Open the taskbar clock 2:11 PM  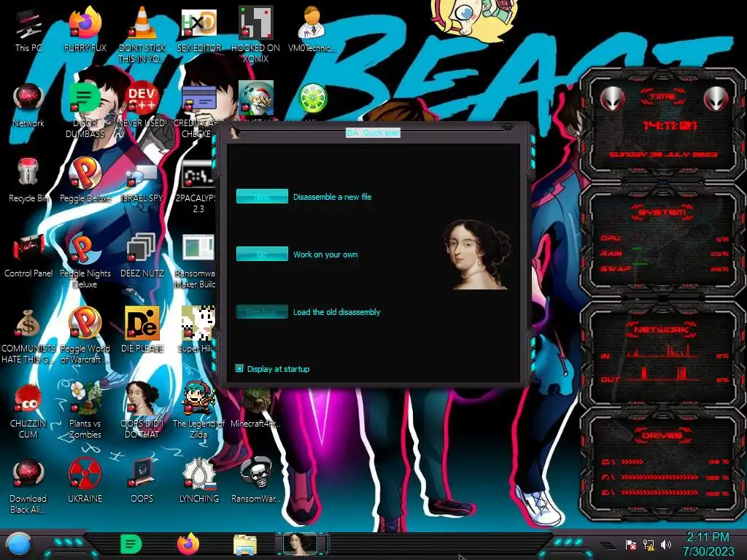tap(708, 544)
